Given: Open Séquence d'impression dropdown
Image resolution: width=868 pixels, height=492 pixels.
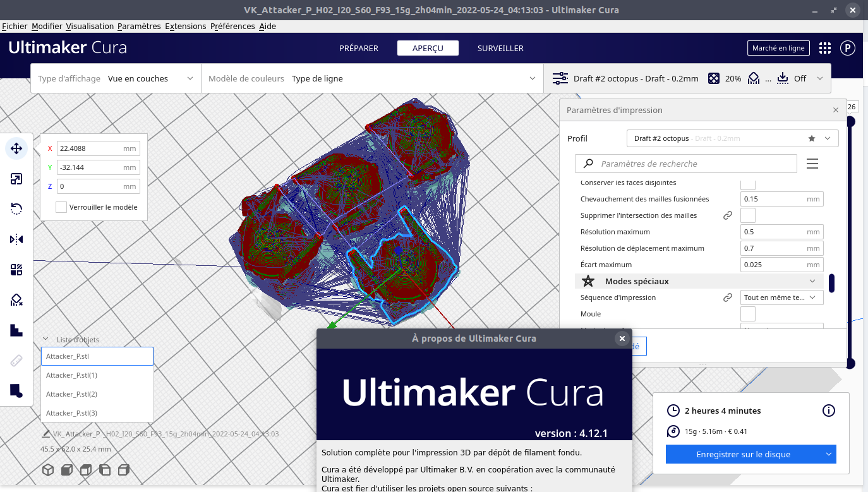Looking at the screenshot, I should tap(781, 297).
